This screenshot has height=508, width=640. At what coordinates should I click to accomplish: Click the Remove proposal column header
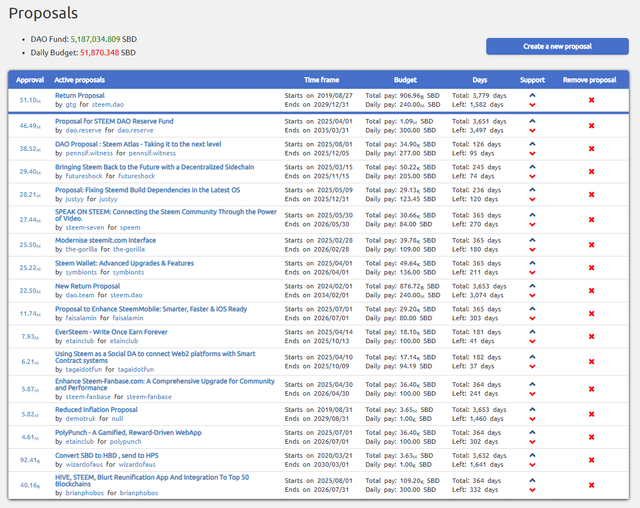click(589, 80)
